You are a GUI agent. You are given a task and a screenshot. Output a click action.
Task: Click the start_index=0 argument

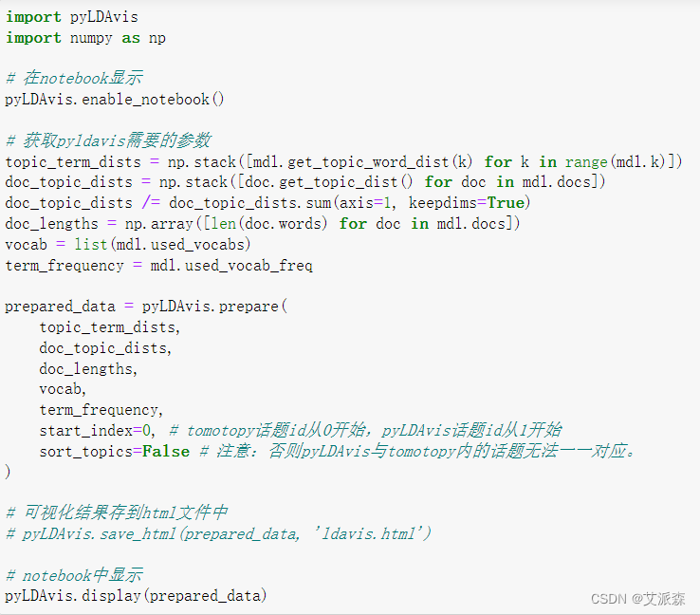[x=97, y=431]
